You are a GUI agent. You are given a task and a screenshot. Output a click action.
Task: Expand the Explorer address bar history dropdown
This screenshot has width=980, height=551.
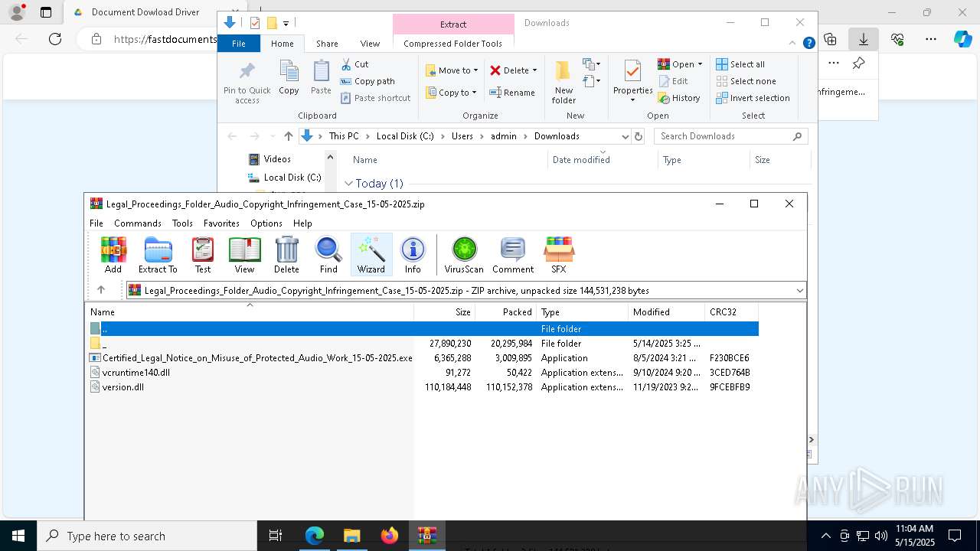(625, 136)
